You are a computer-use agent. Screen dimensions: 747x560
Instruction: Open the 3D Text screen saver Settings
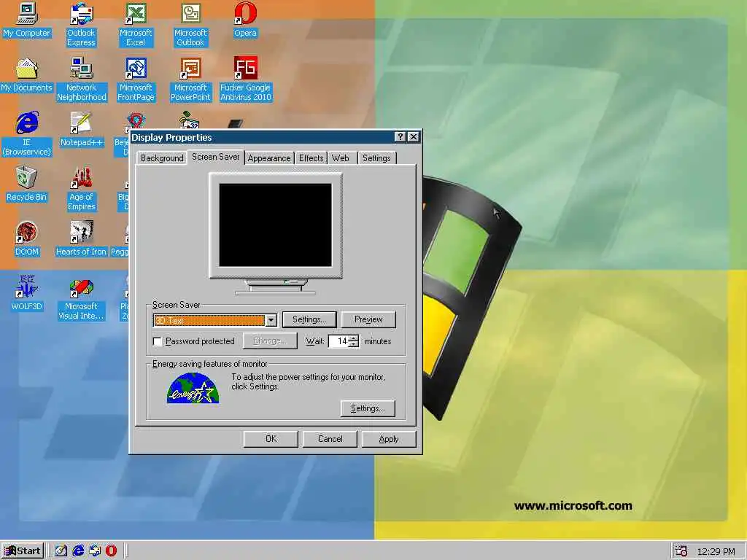tap(309, 319)
